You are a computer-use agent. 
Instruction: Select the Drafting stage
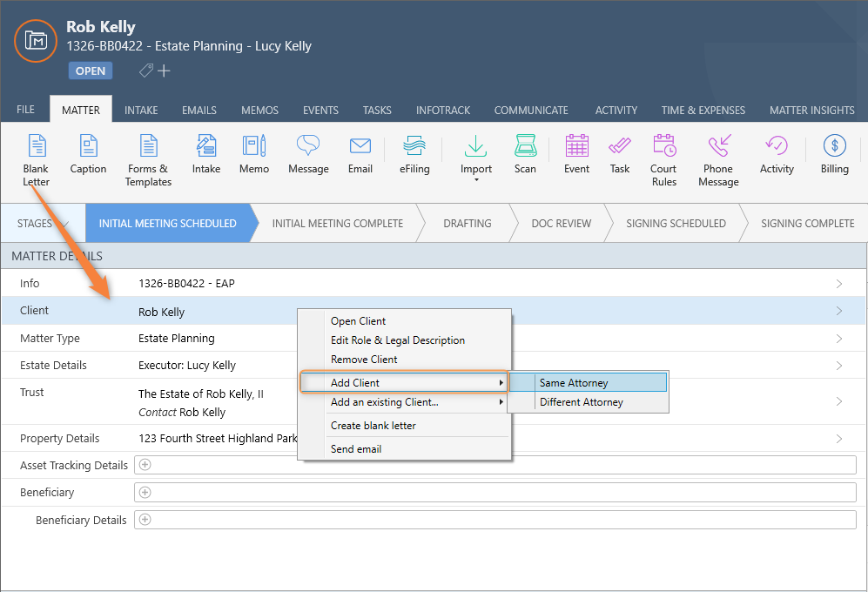coord(468,224)
